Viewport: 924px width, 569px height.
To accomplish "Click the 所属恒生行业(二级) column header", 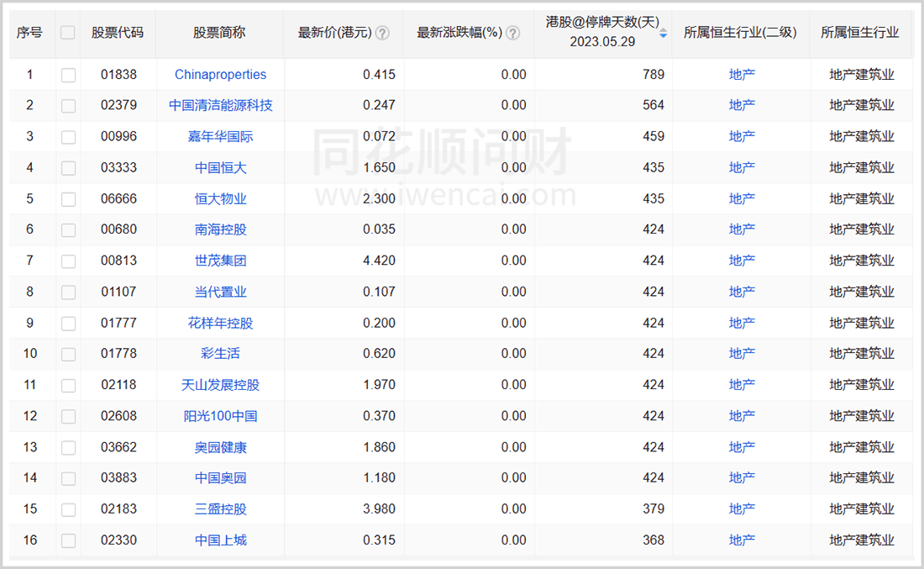I will (740, 33).
